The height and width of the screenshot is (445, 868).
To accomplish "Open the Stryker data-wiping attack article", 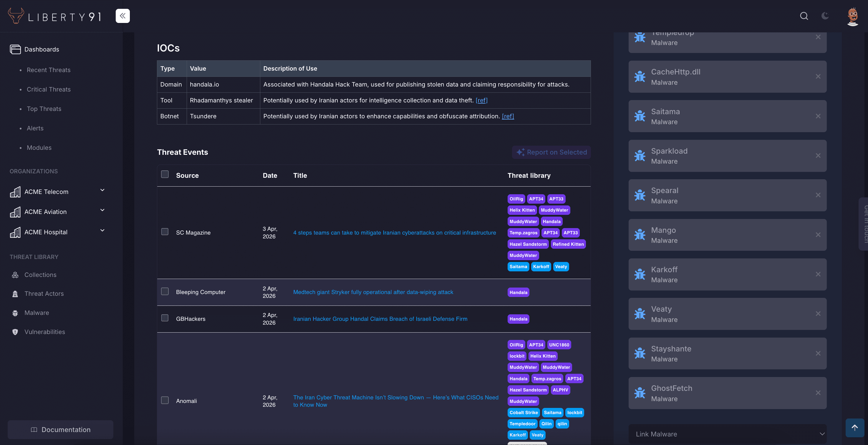I will tap(373, 292).
